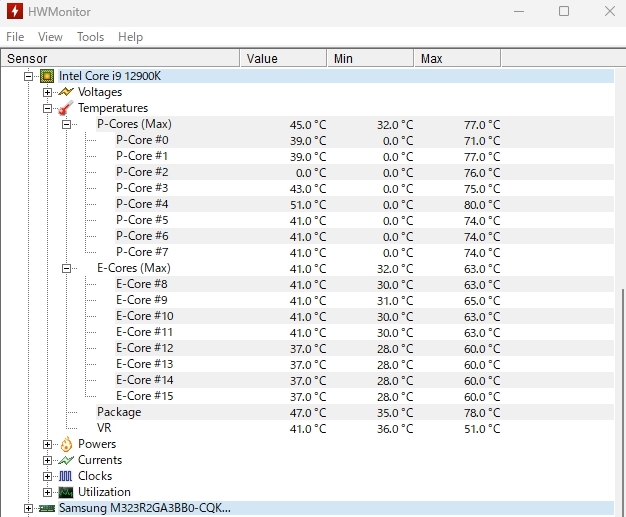Viewport: 626px width, 517px height.
Task: Select the P-Core #4 row
Action: (364, 204)
